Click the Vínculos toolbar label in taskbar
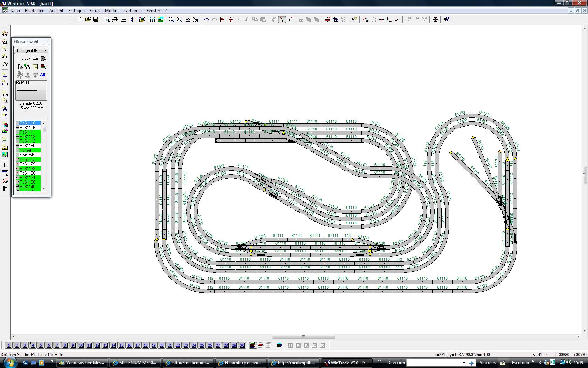 tap(487, 363)
